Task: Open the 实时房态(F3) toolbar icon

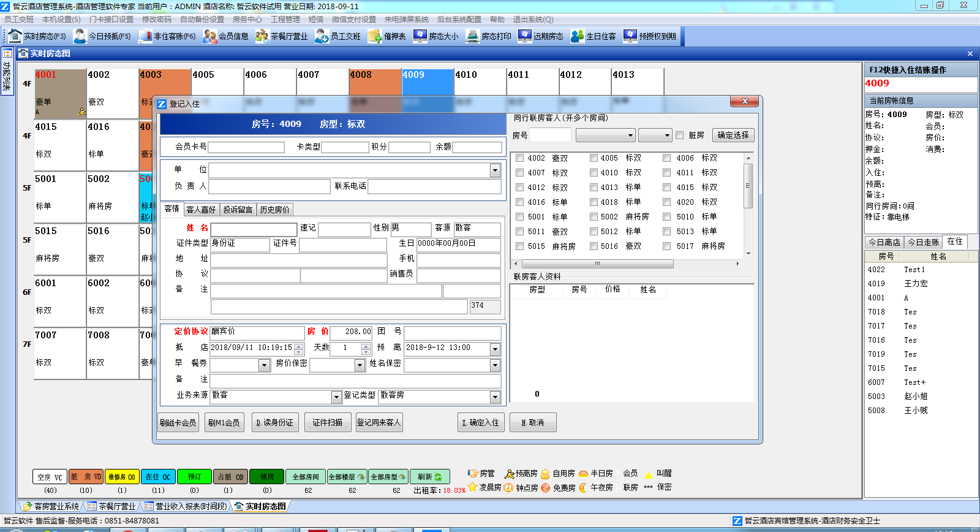Action: click(15, 36)
